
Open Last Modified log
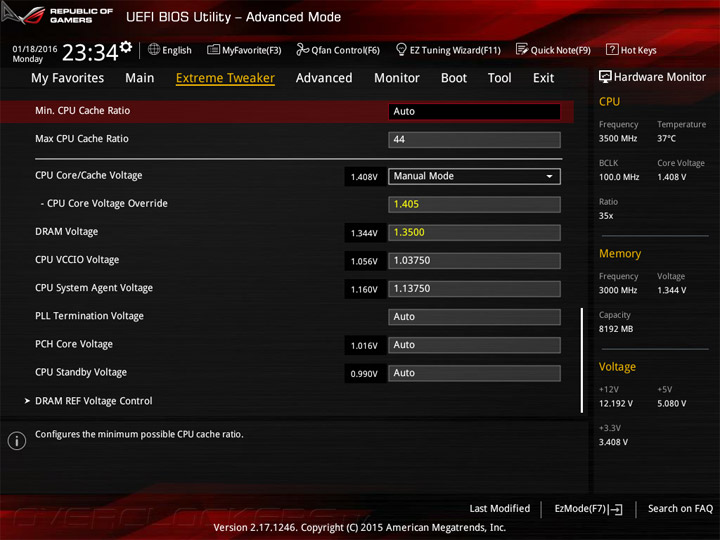coord(500,509)
